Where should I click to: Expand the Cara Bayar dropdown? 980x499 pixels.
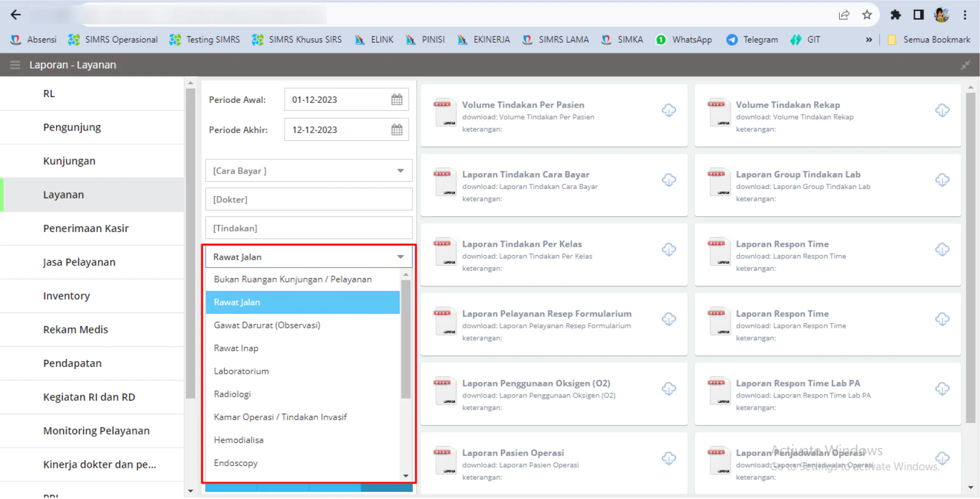coord(309,171)
